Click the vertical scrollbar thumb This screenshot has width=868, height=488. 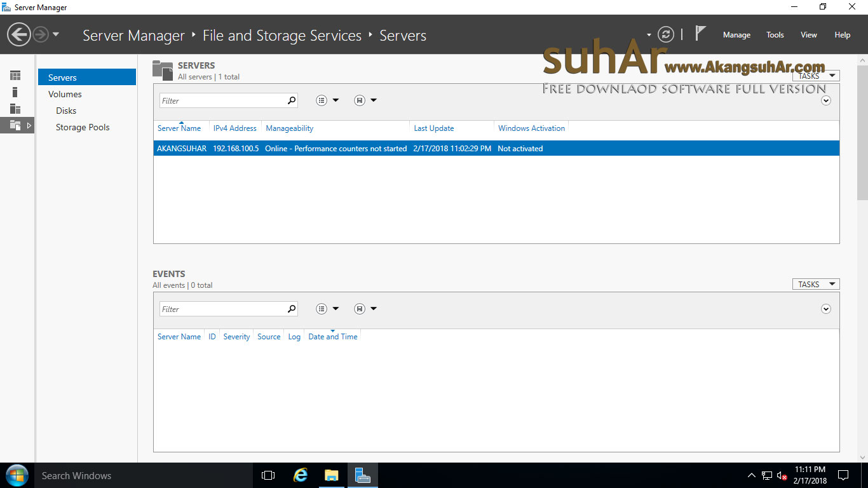click(862, 132)
